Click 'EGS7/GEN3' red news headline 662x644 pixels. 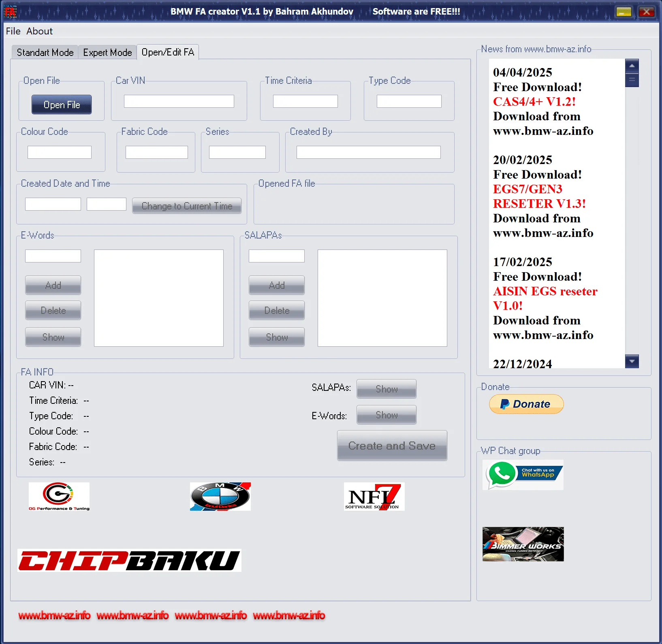pos(527,189)
